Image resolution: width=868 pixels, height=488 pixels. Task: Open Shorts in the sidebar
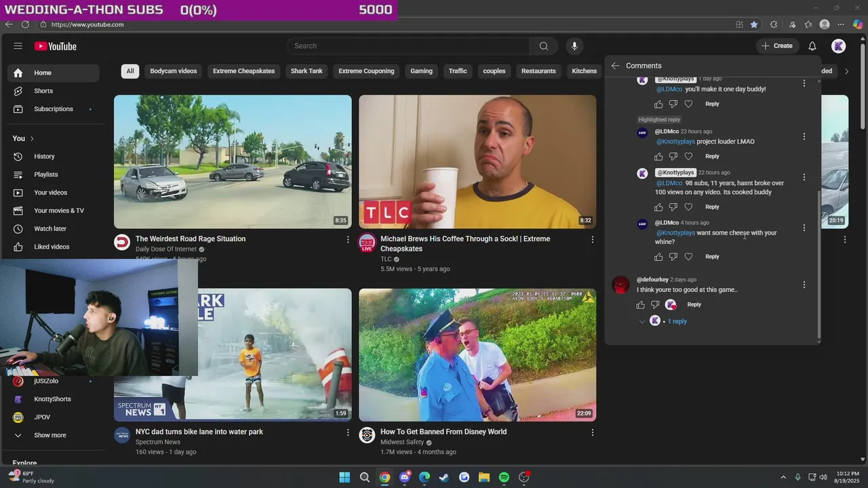click(x=54, y=91)
